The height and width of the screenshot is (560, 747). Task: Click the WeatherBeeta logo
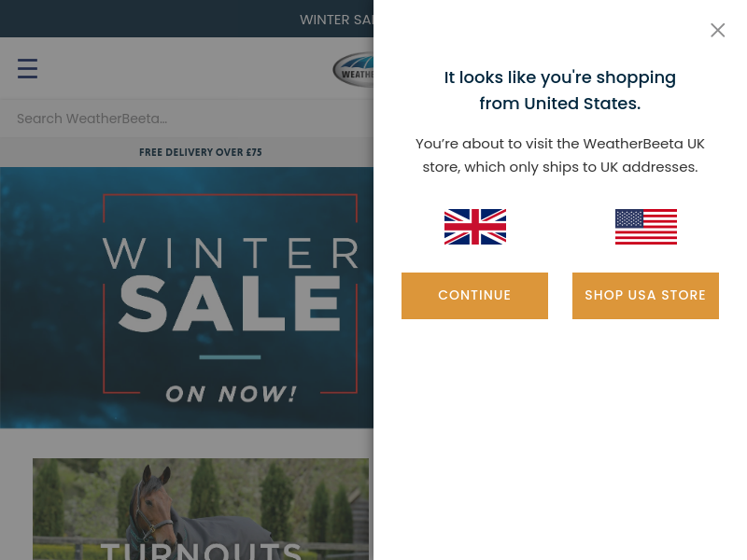353,69
